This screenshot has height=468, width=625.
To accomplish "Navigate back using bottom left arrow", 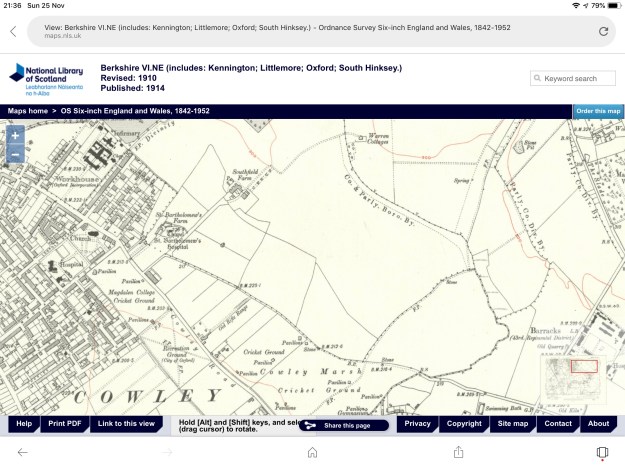I will (x=23, y=452).
